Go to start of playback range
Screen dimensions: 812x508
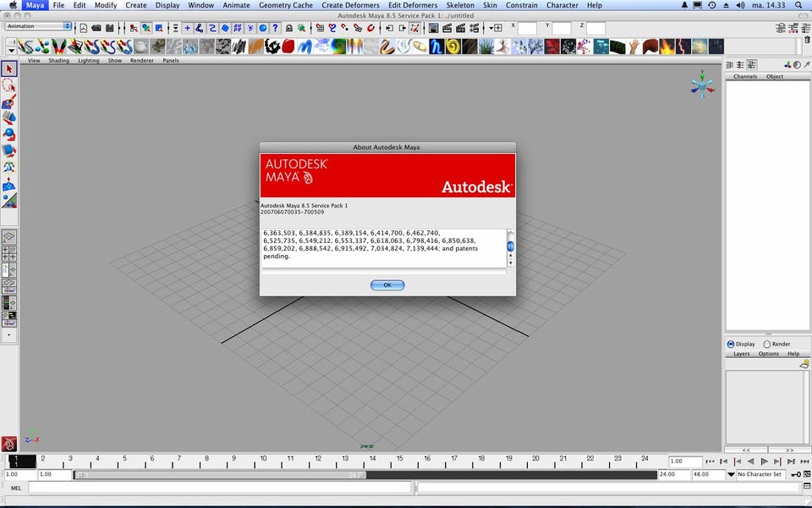point(710,461)
